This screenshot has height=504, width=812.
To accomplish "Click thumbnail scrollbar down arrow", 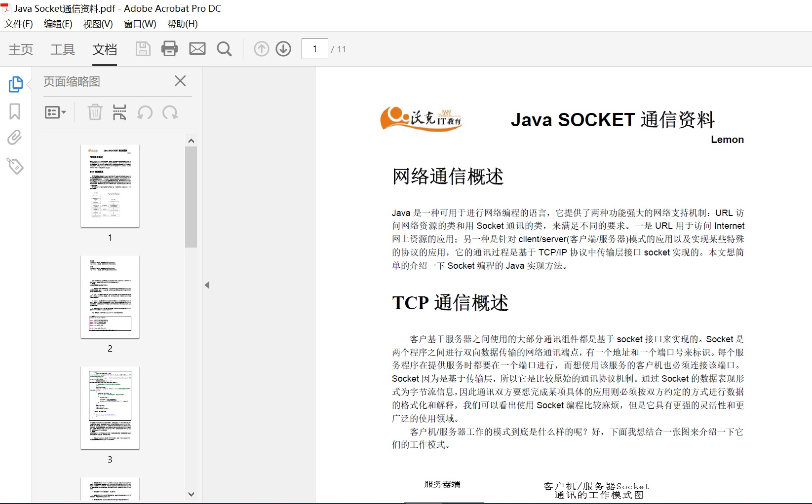I will (x=192, y=494).
